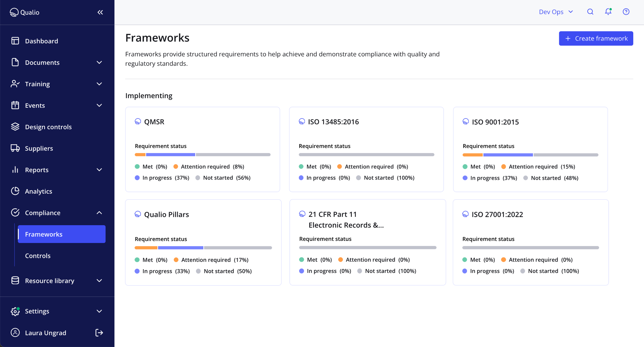Select Frameworks under Compliance

pos(44,234)
